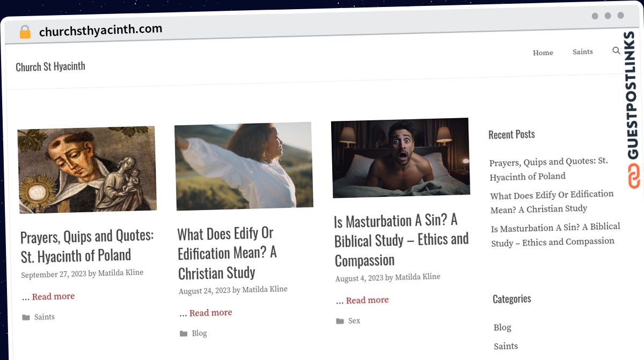Screen dimensions: 644x360
Task: Click author Matilda Kline on August 4 post
Action: click(x=418, y=277)
